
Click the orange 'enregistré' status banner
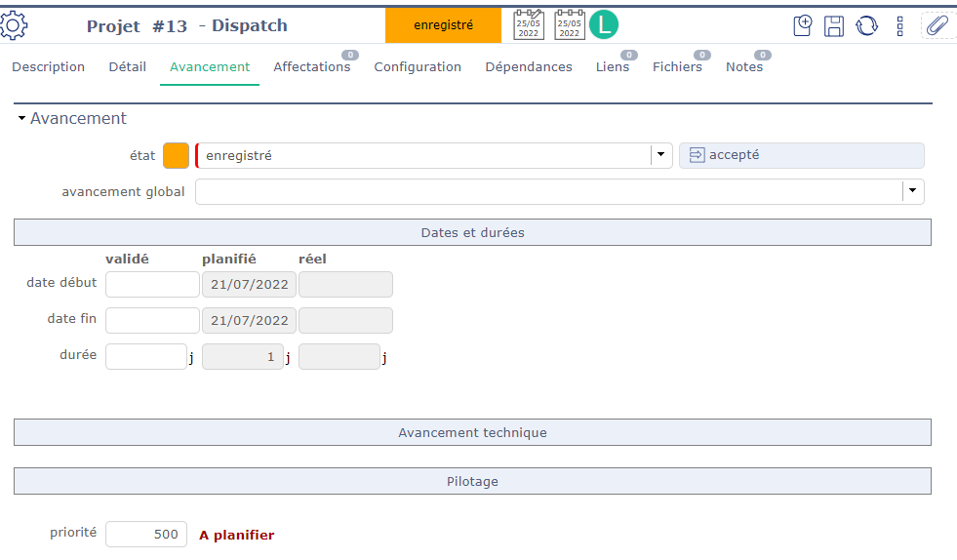coord(443,25)
